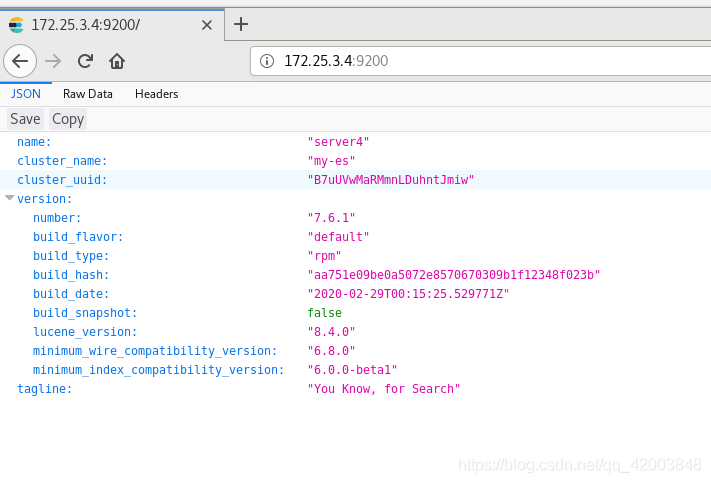Focus the address bar showing 172.25.3.4:9200
The width and height of the screenshot is (711, 483).
[x=481, y=61]
